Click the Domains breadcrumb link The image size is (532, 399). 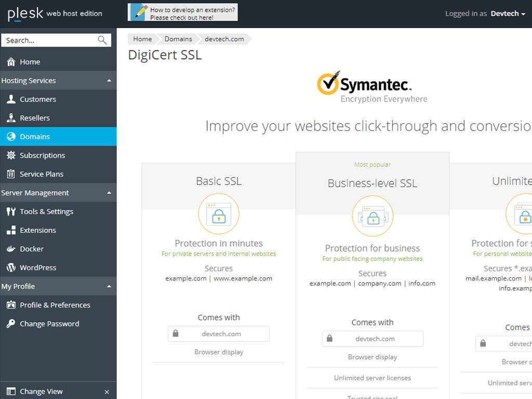tap(178, 39)
